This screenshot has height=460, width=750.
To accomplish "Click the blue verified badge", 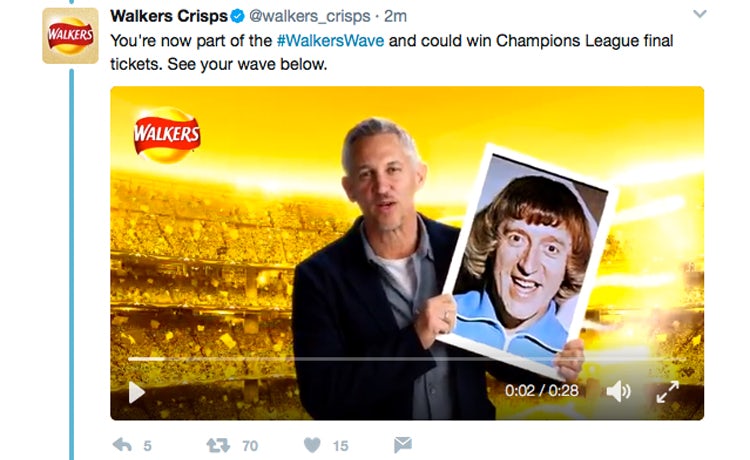I will 238,16.
